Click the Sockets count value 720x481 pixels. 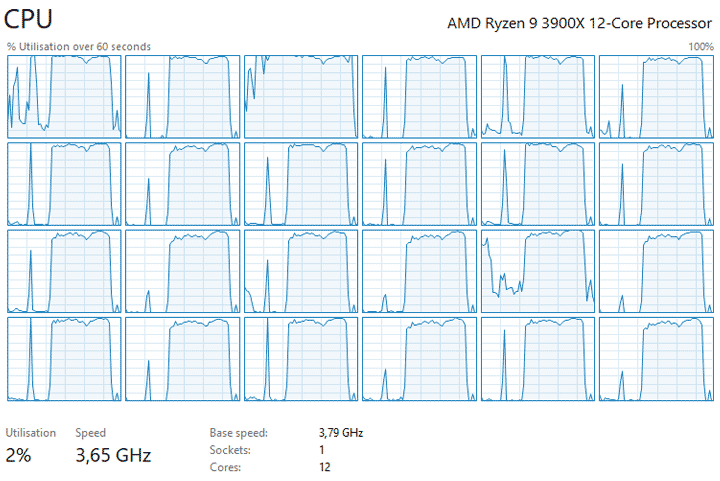coord(321,450)
